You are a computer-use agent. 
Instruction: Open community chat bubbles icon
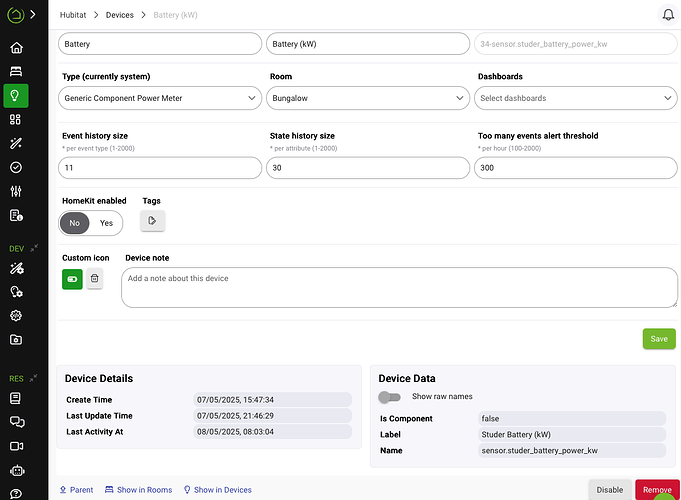tap(17, 422)
